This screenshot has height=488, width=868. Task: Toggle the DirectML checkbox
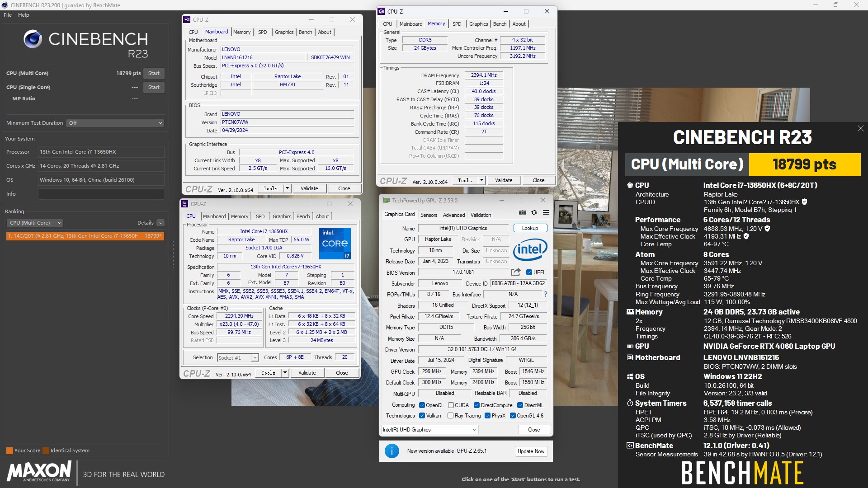click(520, 405)
